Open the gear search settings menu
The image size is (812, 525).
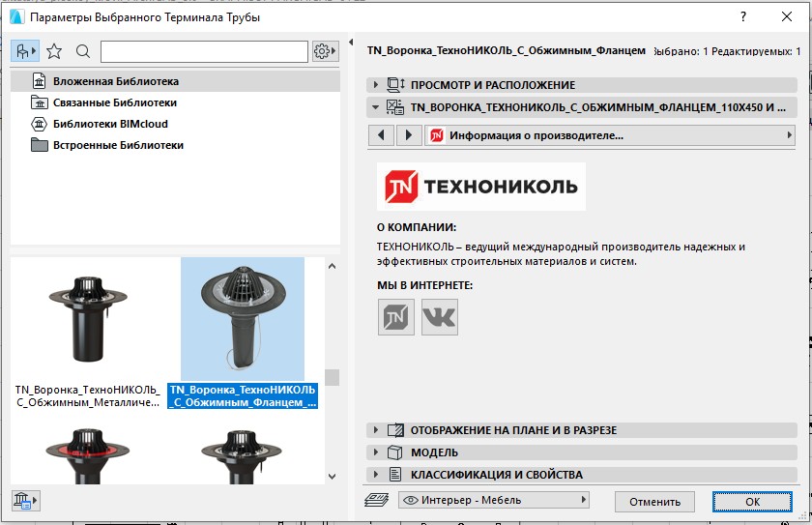click(x=325, y=51)
